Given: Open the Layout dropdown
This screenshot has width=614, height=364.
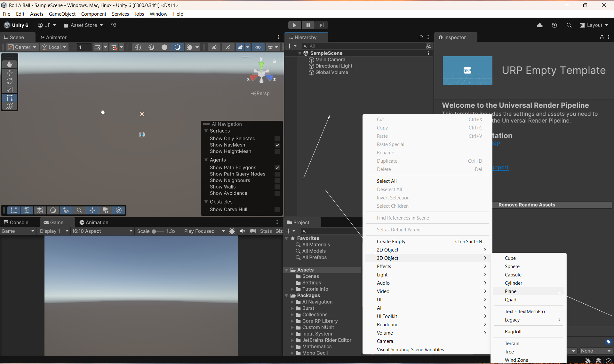Looking at the screenshot, I should [x=594, y=25].
